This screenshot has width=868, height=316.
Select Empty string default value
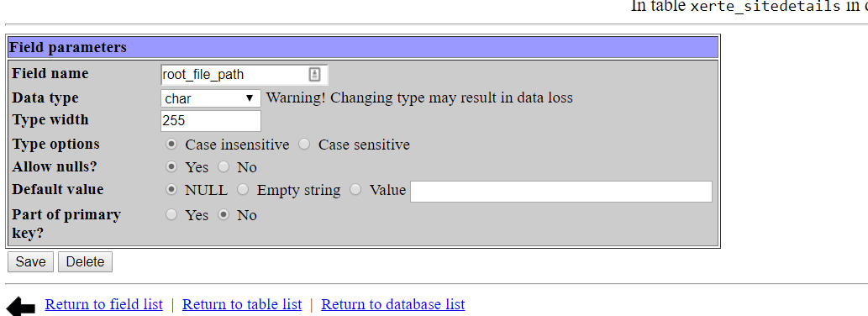243,190
